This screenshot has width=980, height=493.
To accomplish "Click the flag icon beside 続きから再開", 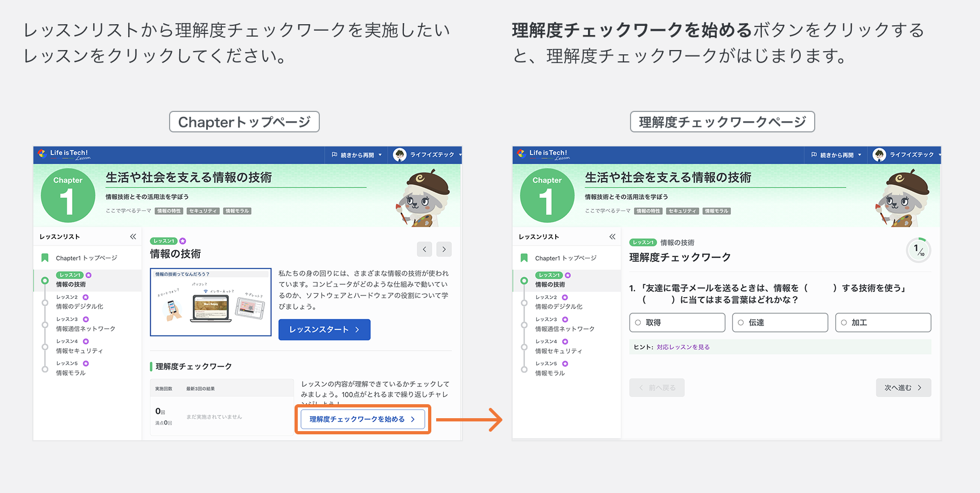I will tap(334, 154).
